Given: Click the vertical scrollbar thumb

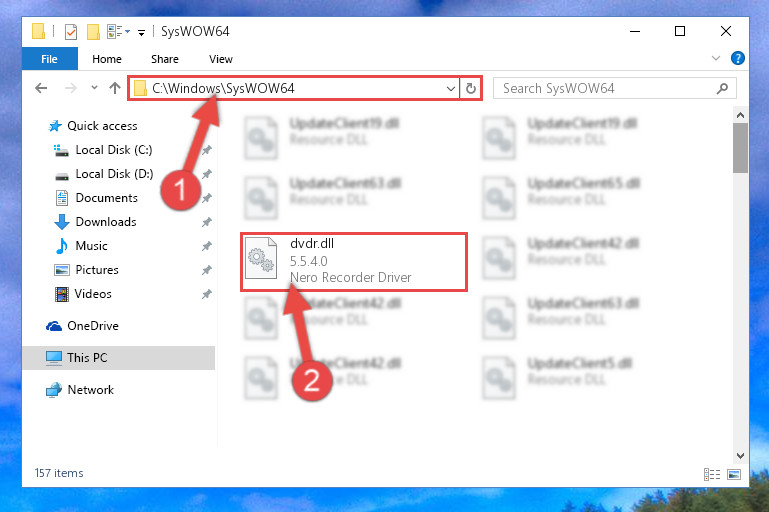Looking at the screenshot, I should (x=741, y=148).
